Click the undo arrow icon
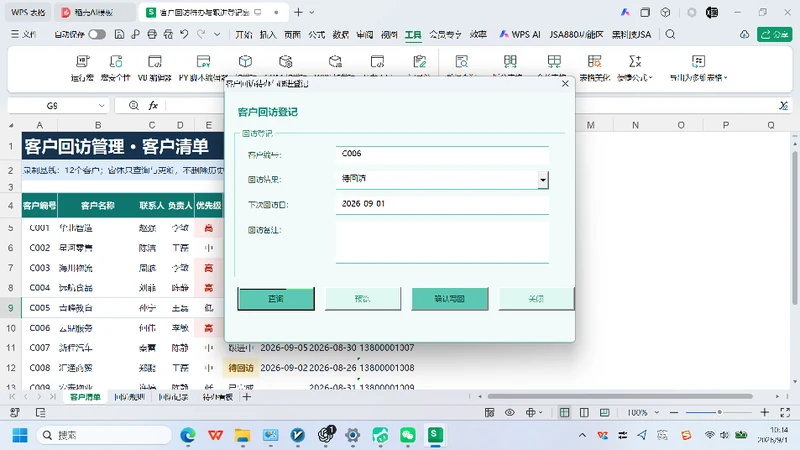The height and width of the screenshot is (450, 800). coord(184,34)
